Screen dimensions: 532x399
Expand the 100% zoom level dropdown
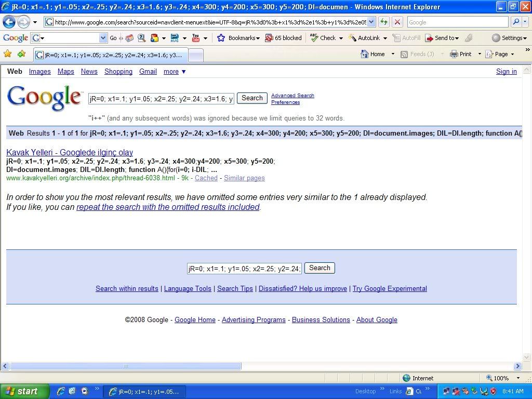(x=517, y=378)
